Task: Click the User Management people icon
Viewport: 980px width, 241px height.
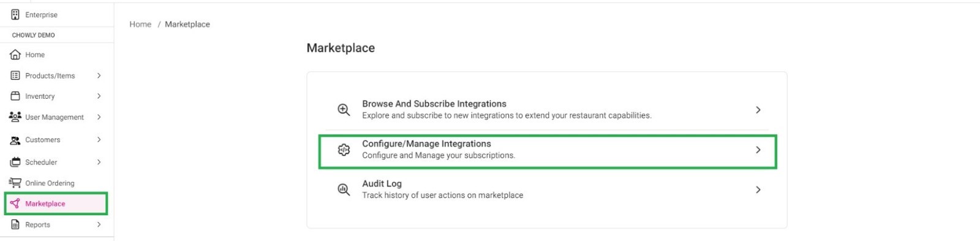Action: coord(15,117)
